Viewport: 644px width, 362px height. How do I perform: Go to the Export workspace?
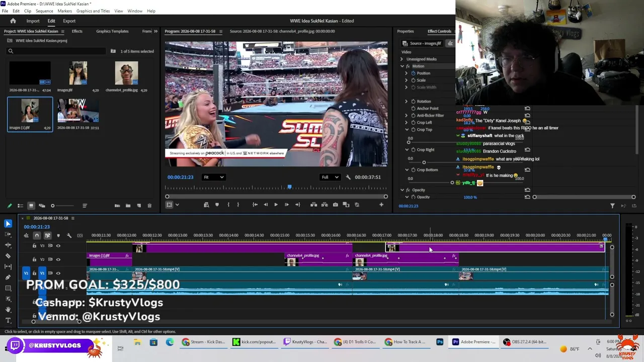pyautogui.click(x=69, y=21)
